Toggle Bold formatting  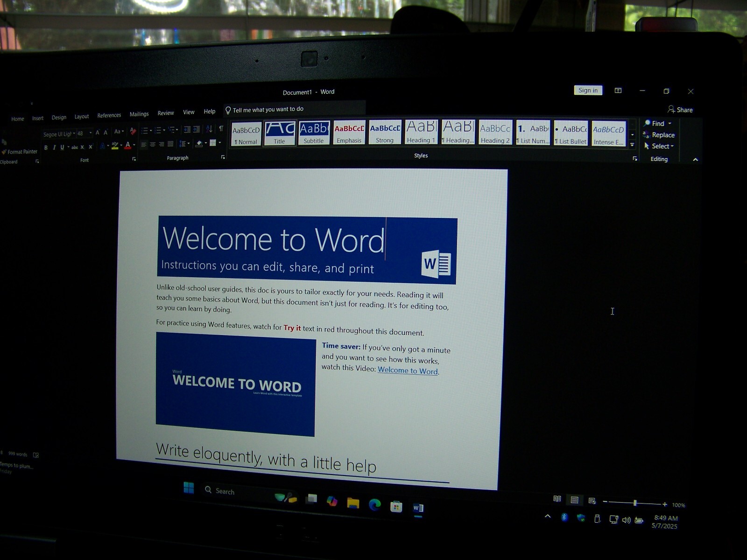pyautogui.click(x=46, y=147)
